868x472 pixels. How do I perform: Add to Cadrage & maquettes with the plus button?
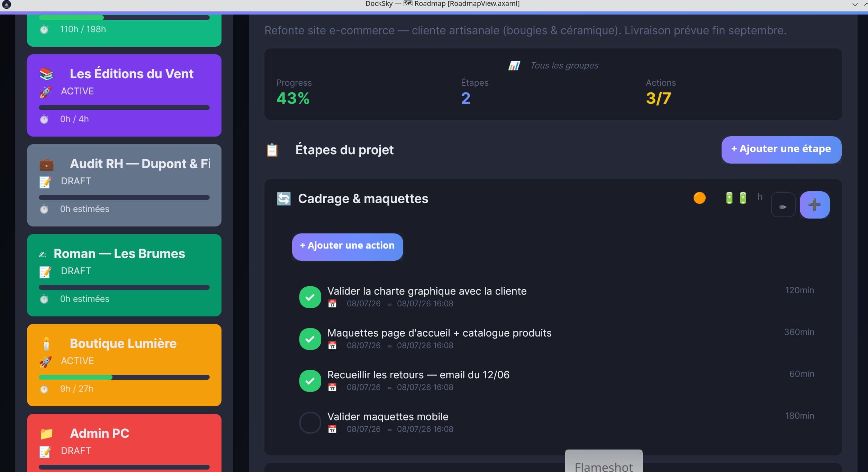click(815, 205)
